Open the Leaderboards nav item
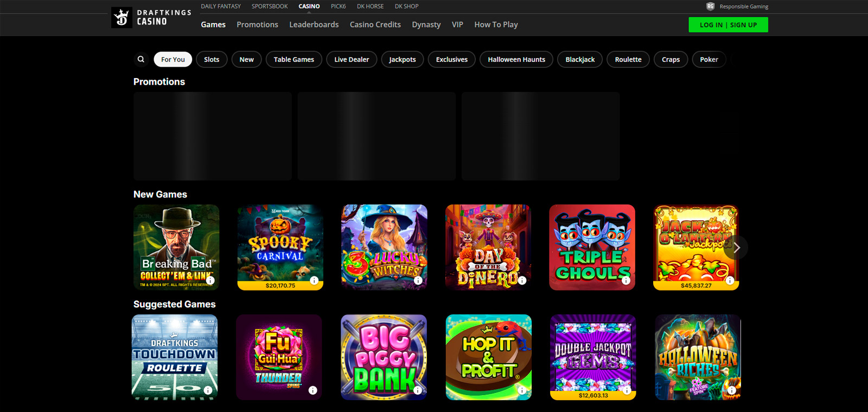Image resolution: width=868 pixels, height=412 pixels. tap(314, 24)
